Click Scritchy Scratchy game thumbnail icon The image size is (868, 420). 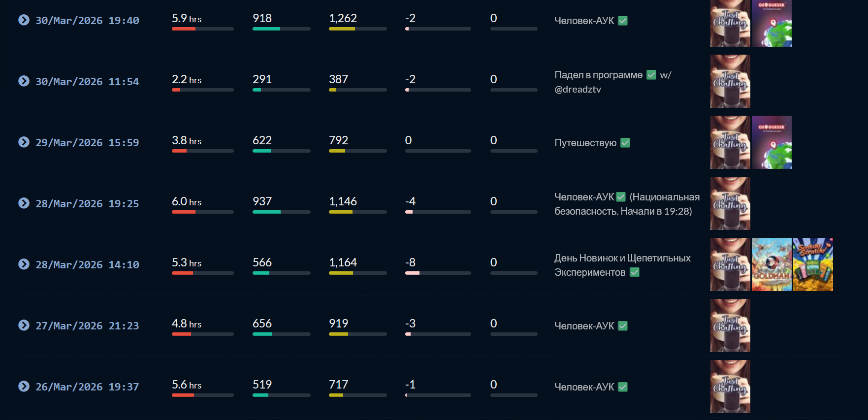(x=813, y=264)
